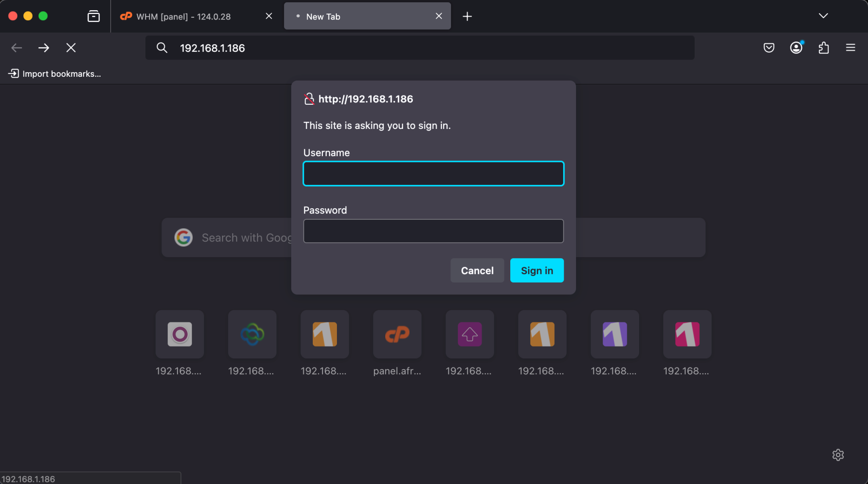This screenshot has width=868, height=484.
Task: Click the Import bookmarks link
Action: coord(55,73)
